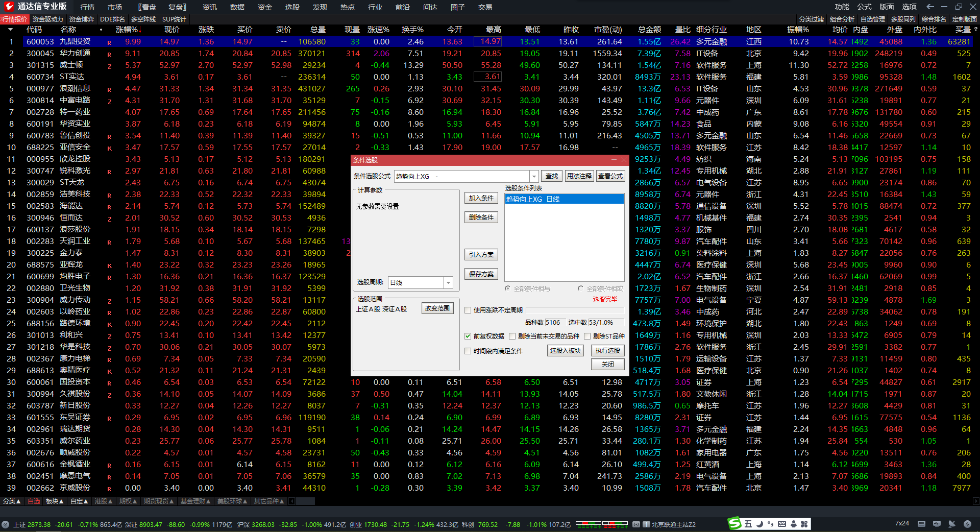Uncheck the 前复权数据 checkbox
980x532 pixels.
click(468, 336)
